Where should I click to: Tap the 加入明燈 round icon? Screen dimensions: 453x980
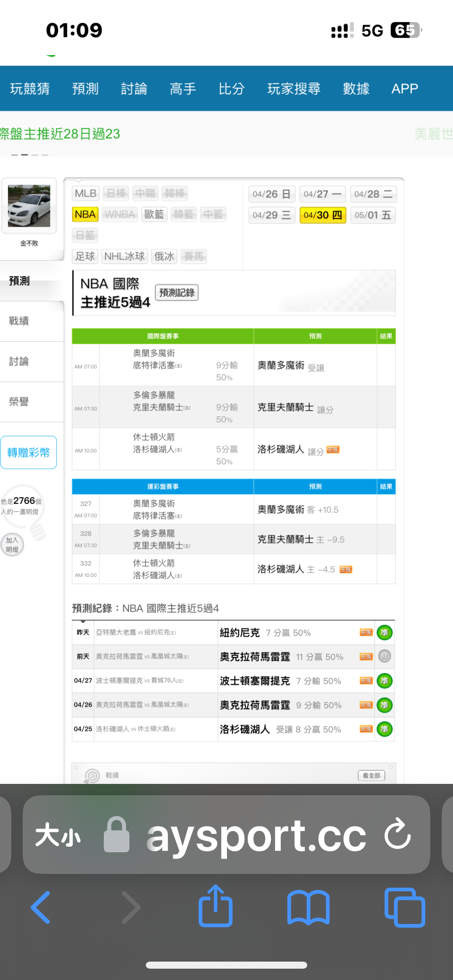coord(13,545)
